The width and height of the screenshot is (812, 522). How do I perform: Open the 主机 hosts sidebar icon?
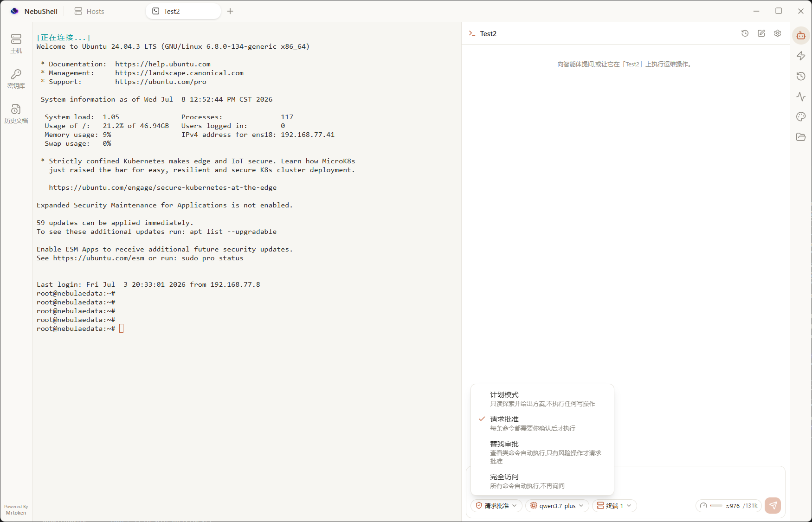tap(16, 44)
